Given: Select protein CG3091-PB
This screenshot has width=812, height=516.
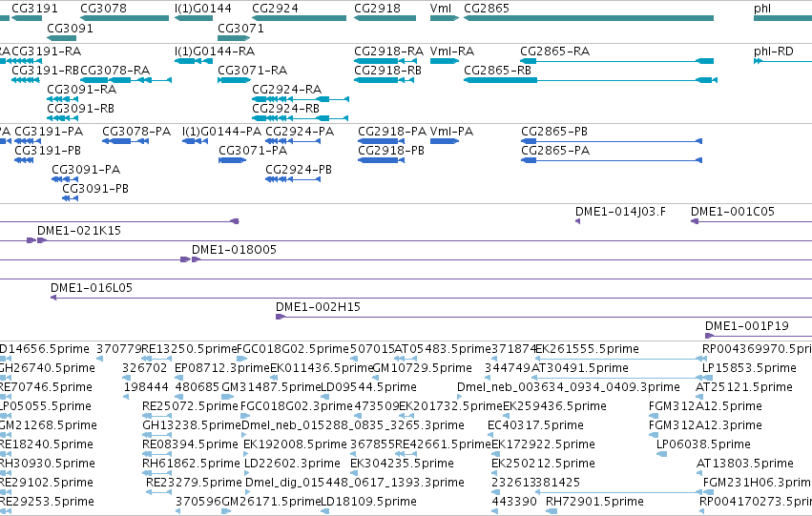Looking at the screenshot, I should [x=70, y=198].
